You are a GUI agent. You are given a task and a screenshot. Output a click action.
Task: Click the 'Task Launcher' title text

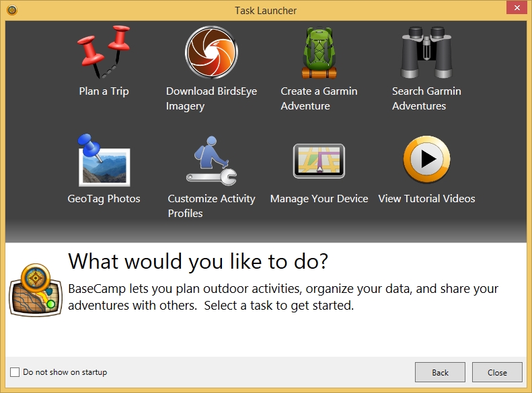[x=266, y=11]
